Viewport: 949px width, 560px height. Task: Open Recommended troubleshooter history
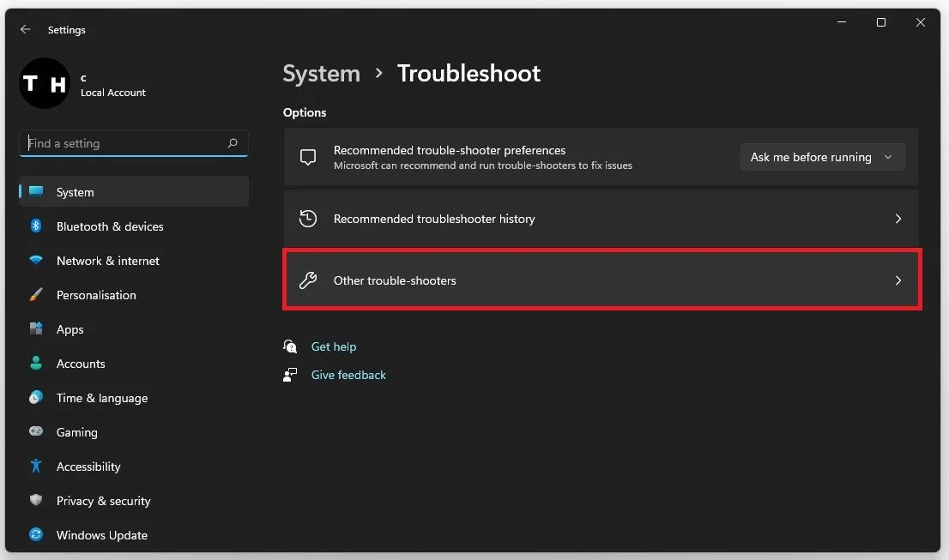pyautogui.click(x=601, y=219)
